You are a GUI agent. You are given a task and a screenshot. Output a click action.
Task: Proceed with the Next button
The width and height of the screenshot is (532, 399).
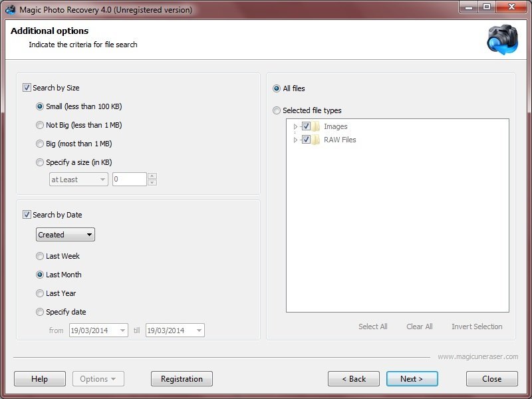pyautogui.click(x=412, y=379)
